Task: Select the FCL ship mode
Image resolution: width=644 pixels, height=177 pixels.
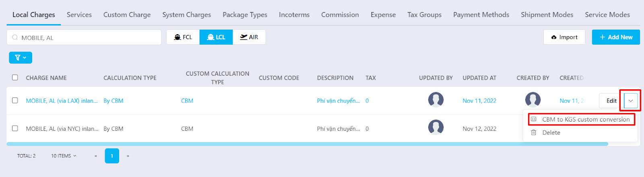Action: pyautogui.click(x=183, y=37)
